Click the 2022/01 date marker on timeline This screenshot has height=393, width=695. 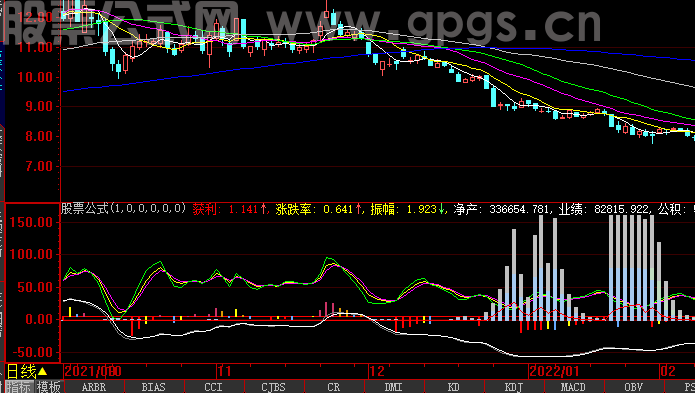pyautogui.click(x=554, y=371)
